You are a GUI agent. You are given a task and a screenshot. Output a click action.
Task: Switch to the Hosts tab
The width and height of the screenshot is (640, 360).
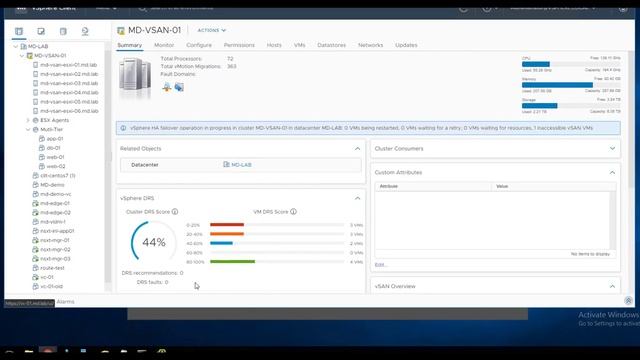tap(274, 45)
